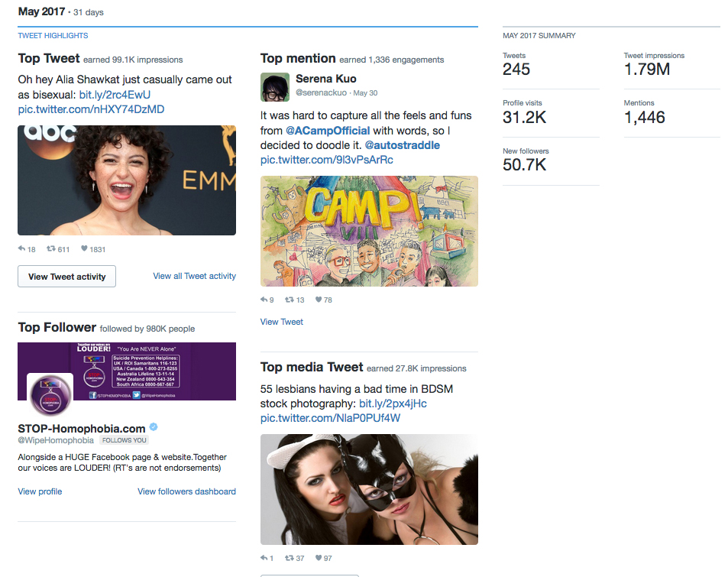
Task: Click 'earned 99.1K impressions' text
Action: [x=133, y=60]
